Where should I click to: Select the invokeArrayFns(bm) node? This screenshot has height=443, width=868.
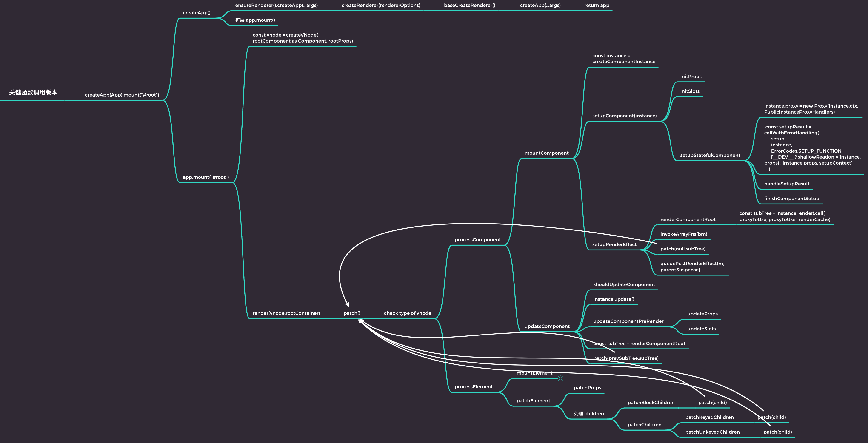pos(684,234)
